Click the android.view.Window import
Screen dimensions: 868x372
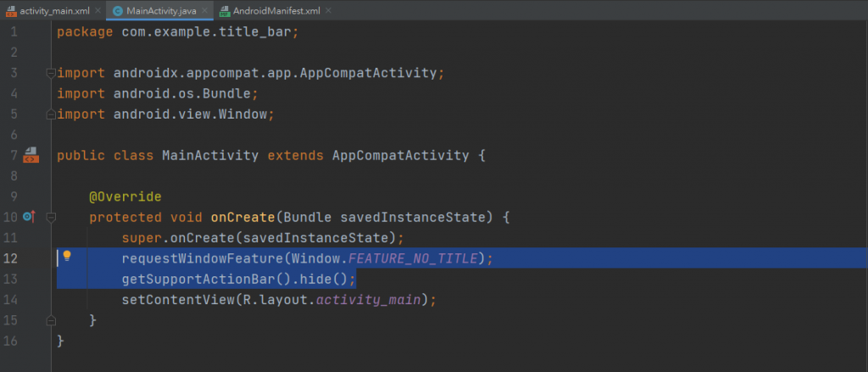191,114
